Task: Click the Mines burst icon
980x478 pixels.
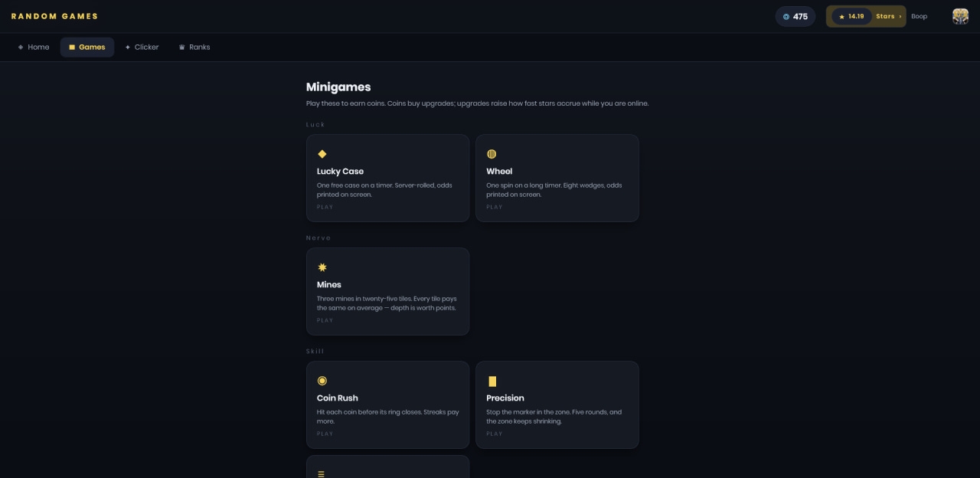Action: [322, 267]
